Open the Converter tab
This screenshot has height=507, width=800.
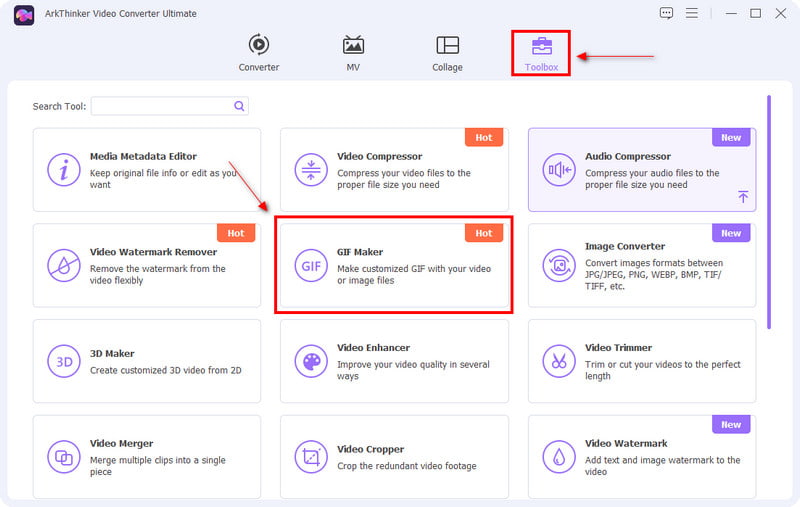(x=259, y=53)
